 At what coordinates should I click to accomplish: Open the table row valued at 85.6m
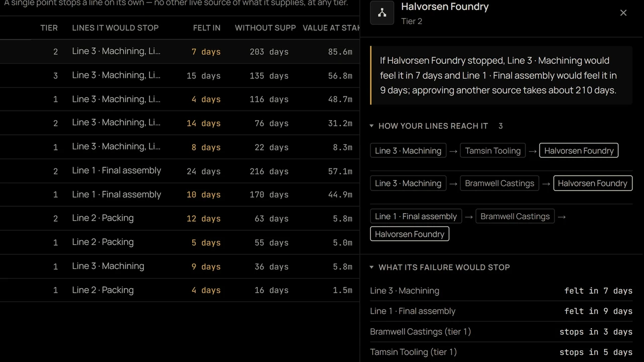pos(180,51)
